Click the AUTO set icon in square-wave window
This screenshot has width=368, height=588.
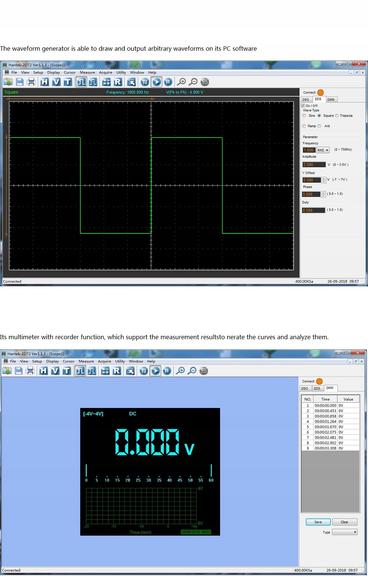[x=145, y=82]
